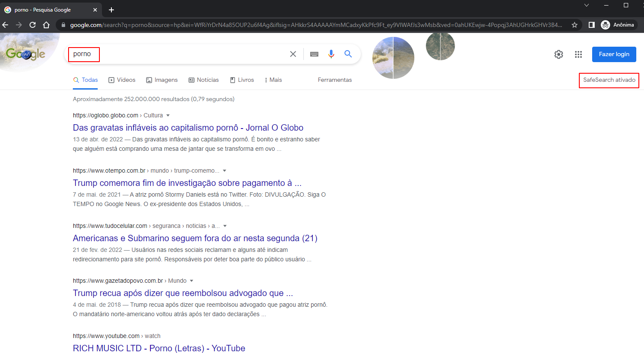Viewport: 644px width, 353px height.
Task: Expand options arrow for oglobo.globo.com result
Action: (x=168, y=116)
